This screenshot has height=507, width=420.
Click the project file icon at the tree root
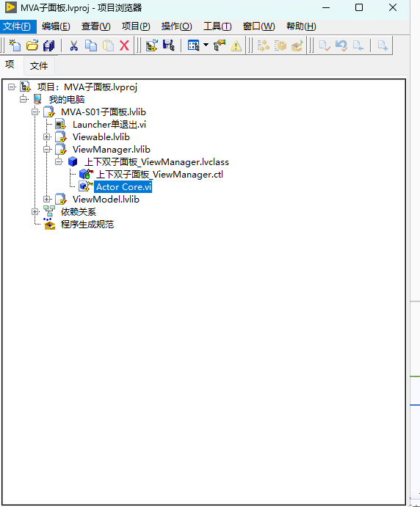pos(25,87)
